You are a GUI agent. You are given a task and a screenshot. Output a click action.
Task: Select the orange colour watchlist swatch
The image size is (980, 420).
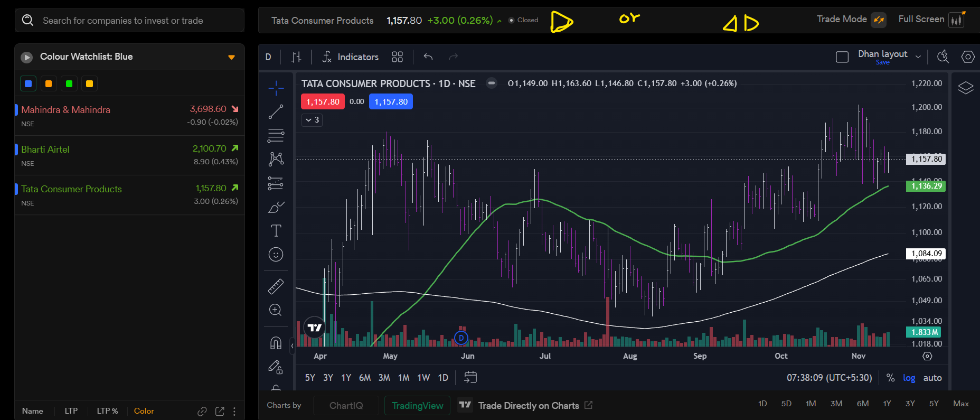pos(49,83)
